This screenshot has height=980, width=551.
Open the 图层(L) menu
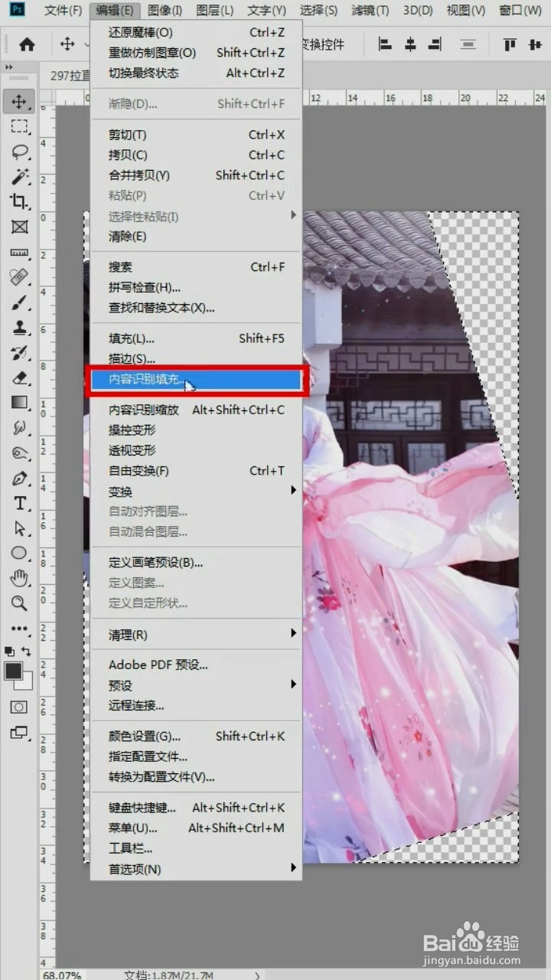(214, 11)
